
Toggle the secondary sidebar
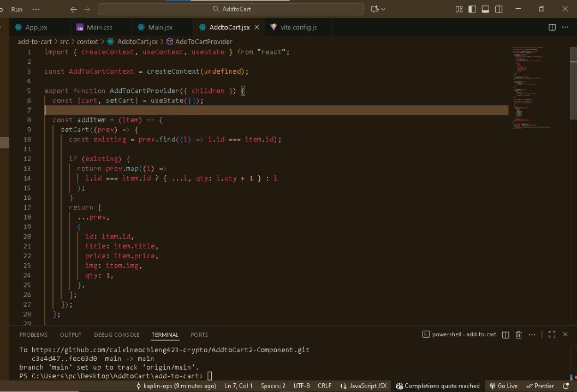tap(498, 9)
